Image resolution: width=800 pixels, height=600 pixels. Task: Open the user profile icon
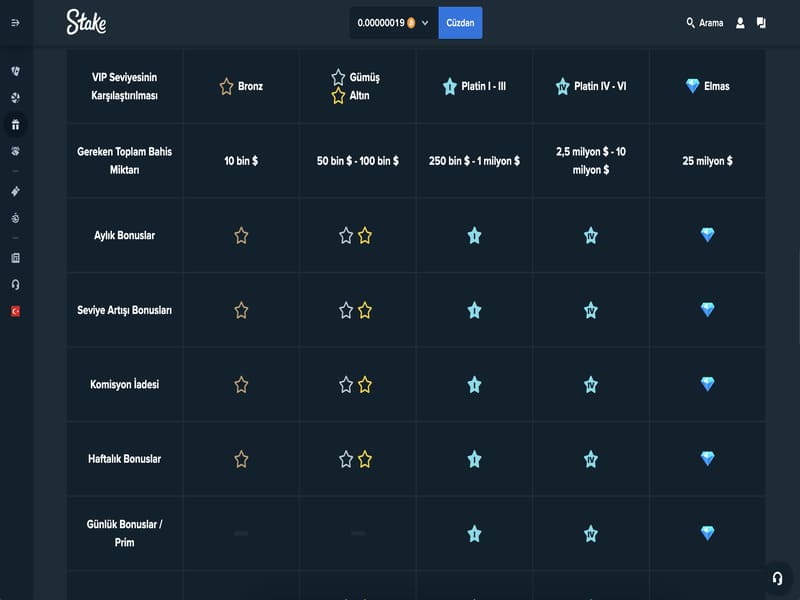(740, 22)
